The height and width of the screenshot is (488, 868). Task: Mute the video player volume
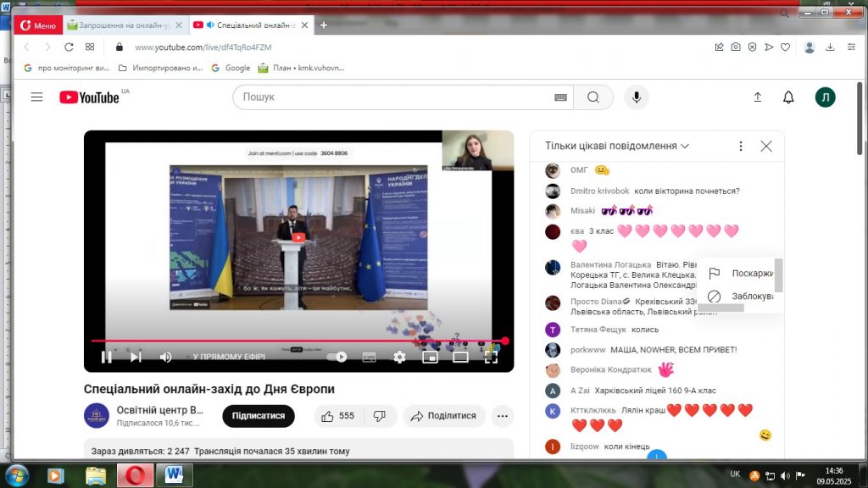coord(166,357)
